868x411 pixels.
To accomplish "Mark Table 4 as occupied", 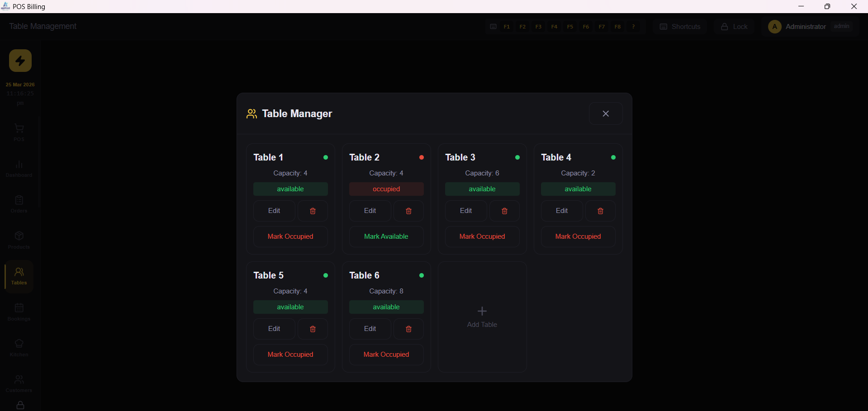I will [578, 236].
